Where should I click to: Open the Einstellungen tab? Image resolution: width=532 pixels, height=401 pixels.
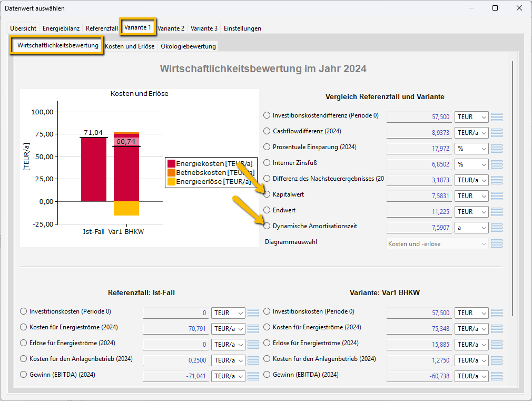click(x=242, y=28)
